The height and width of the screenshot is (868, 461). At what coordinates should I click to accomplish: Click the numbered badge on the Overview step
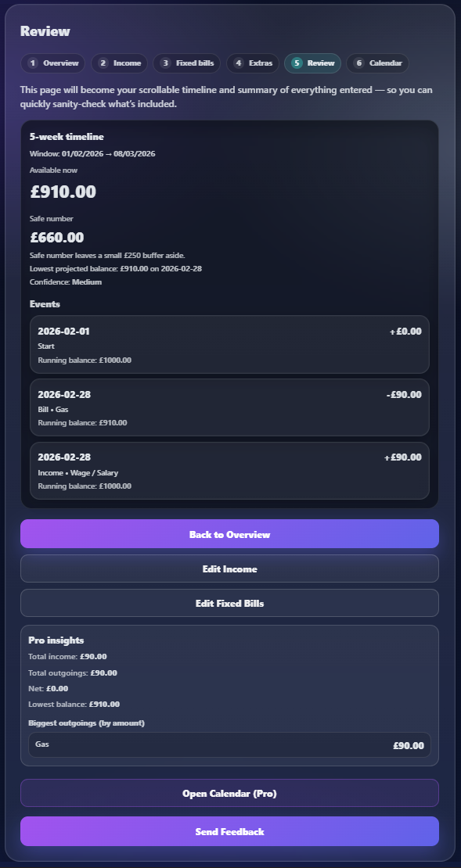pos(32,63)
